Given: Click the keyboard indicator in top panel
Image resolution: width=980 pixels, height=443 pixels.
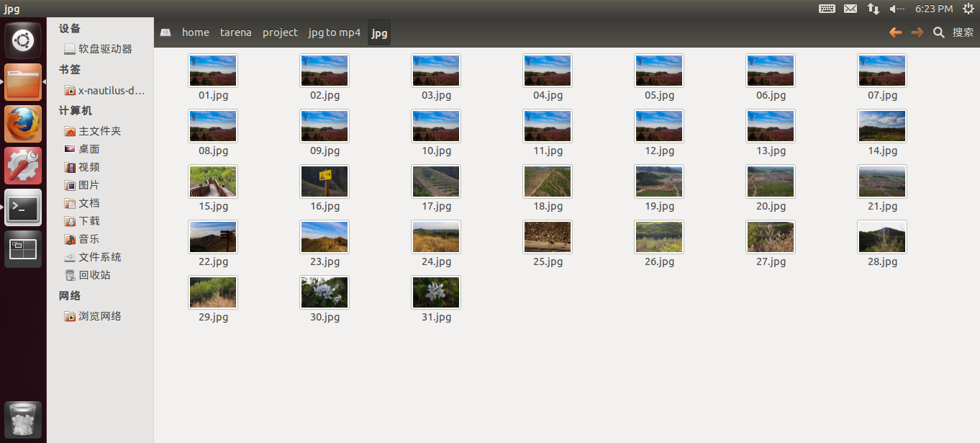Looking at the screenshot, I should (x=827, y=9).
